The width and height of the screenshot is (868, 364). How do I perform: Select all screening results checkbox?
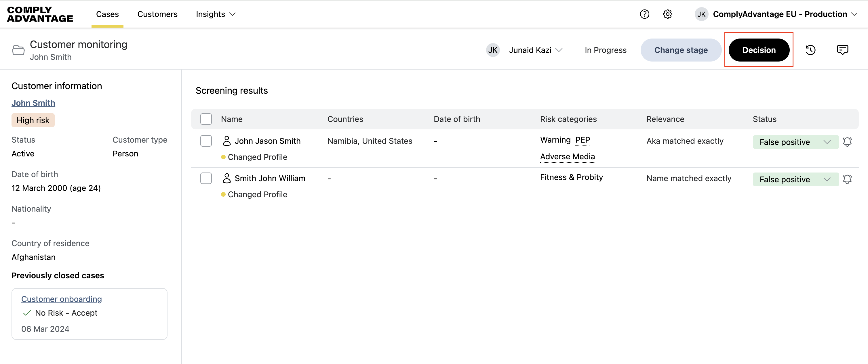(x=206, y=119)
